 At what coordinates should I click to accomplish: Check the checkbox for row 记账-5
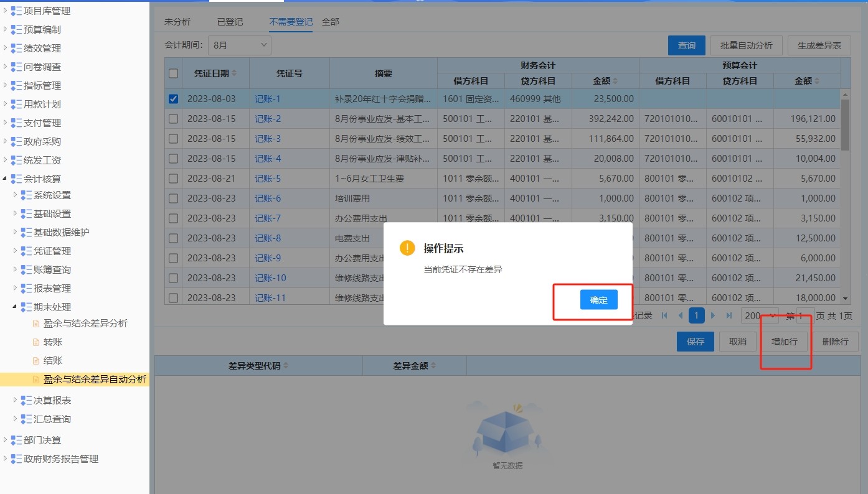[x=174, y=179]
